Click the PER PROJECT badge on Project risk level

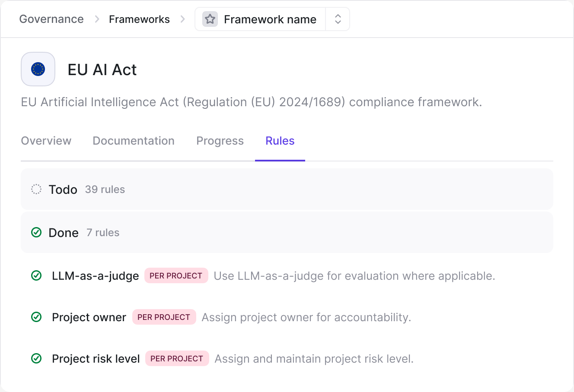[x=177, y=358]
